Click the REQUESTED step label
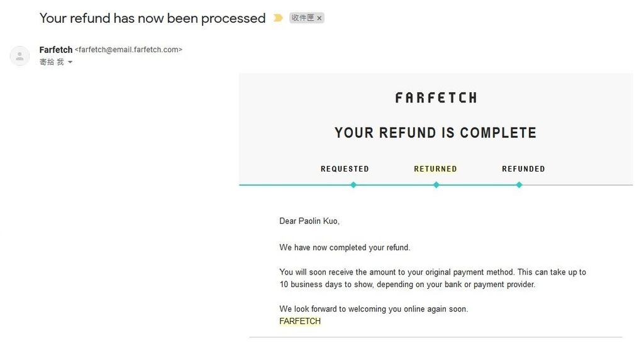This screenshot has height=348, width=644. click(345, 169)
